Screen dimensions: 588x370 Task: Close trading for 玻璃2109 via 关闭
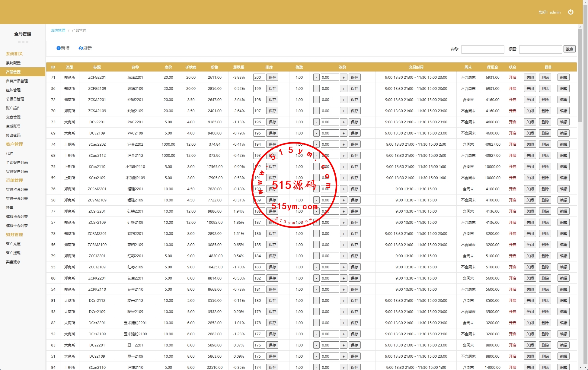point(530,89)
